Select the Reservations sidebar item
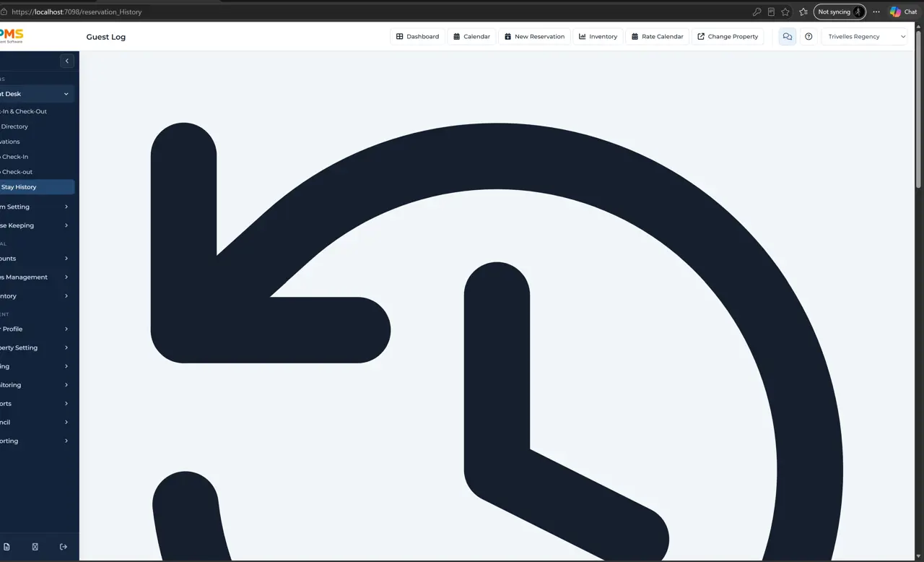Image resolution: width=924 pixels, height=562 pixels. tap(36, 142)
